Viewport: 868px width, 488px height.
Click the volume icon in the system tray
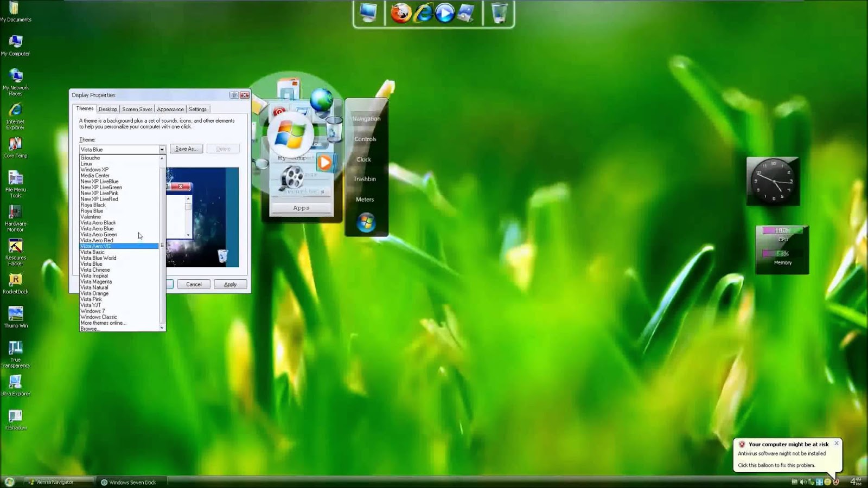point(802,481)
